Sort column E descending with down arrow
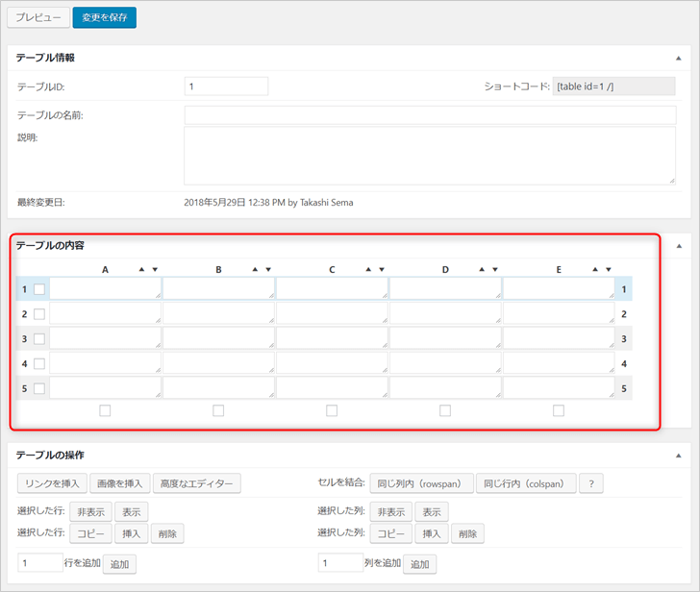 point(610,270)
